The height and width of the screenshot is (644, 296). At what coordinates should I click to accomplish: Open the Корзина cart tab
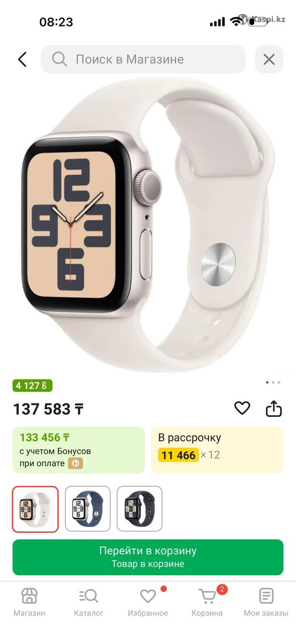(207, 602)
